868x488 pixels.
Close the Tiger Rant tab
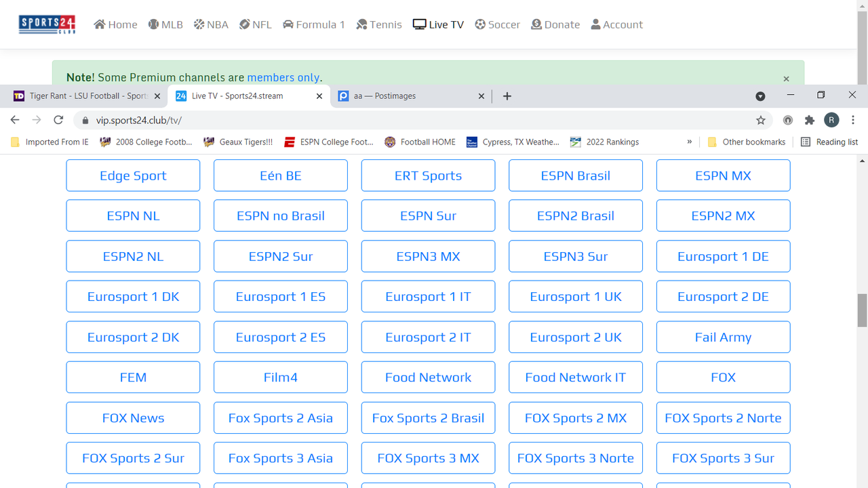[157, 96]
